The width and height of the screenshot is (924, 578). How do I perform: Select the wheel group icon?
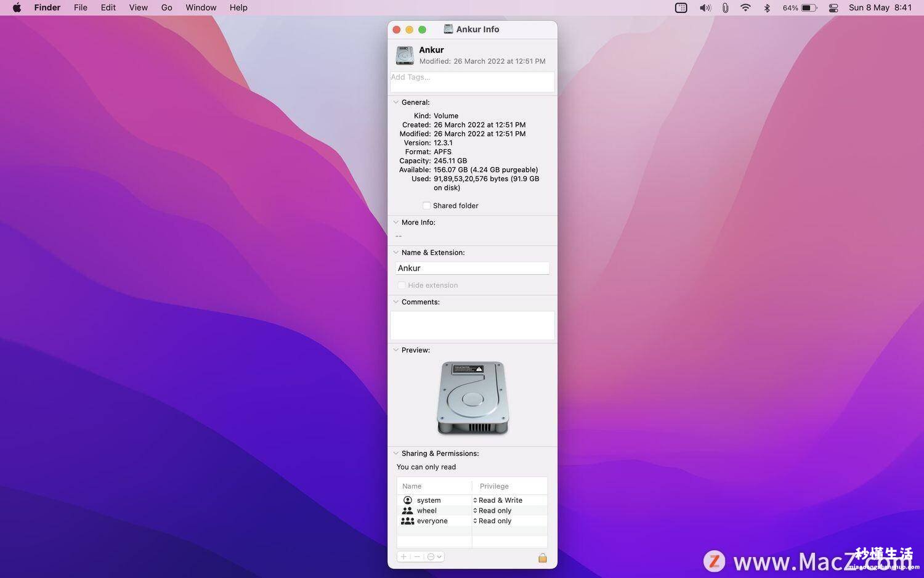(407, 511)
